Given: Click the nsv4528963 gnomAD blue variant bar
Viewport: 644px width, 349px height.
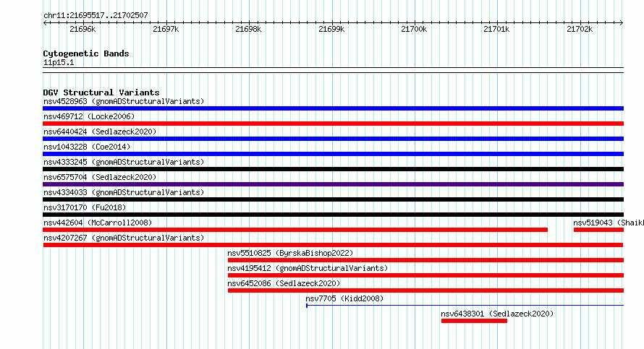Looking at the screenshot, I should pos(333,108).
